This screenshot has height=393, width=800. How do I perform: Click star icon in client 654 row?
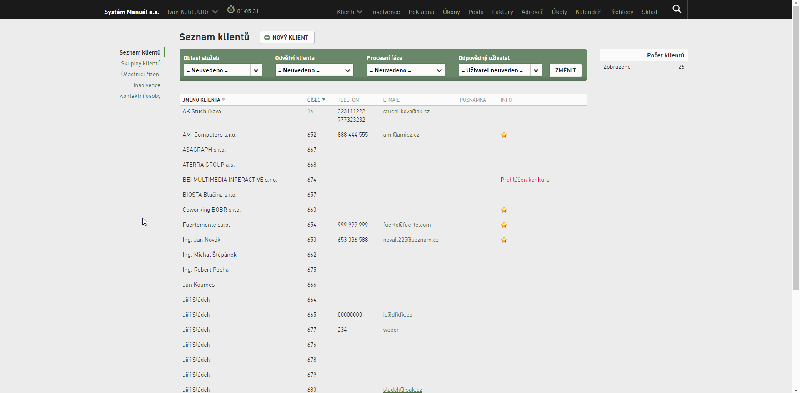point(504,225)
